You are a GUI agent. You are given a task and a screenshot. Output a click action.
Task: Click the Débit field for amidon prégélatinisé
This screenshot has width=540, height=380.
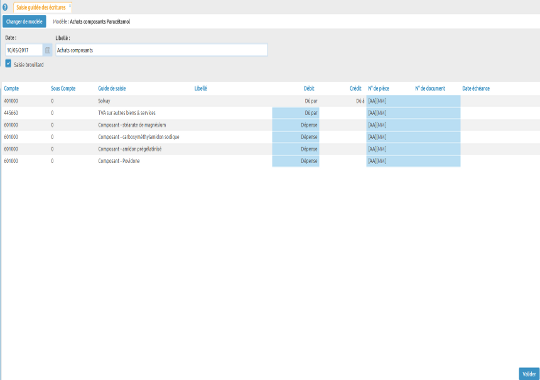click(295, 149)
